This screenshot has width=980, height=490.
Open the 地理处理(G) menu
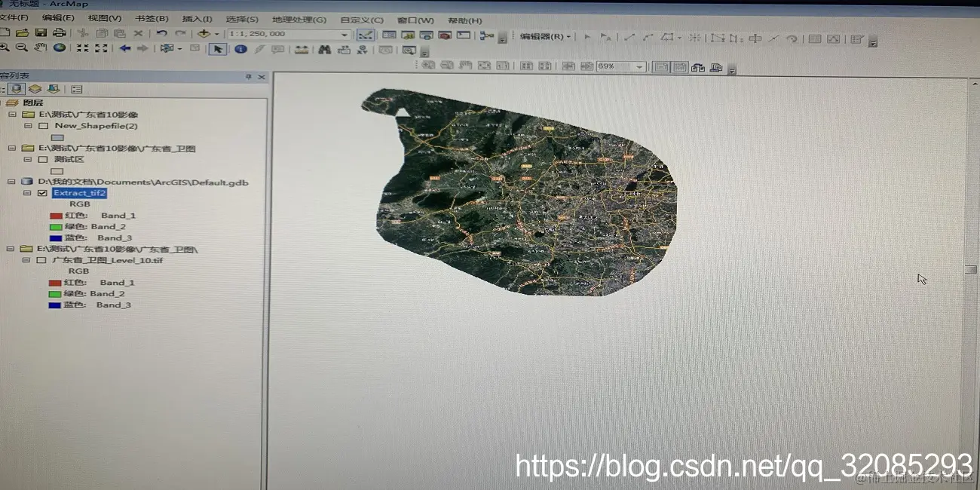pyautogui.click(x=299, y=19)
